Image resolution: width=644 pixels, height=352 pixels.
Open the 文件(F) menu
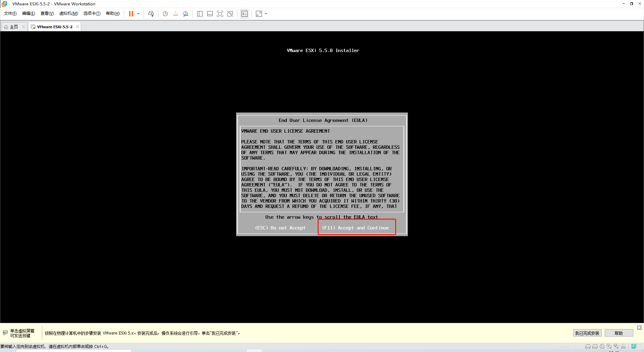[x=10, y=13]
